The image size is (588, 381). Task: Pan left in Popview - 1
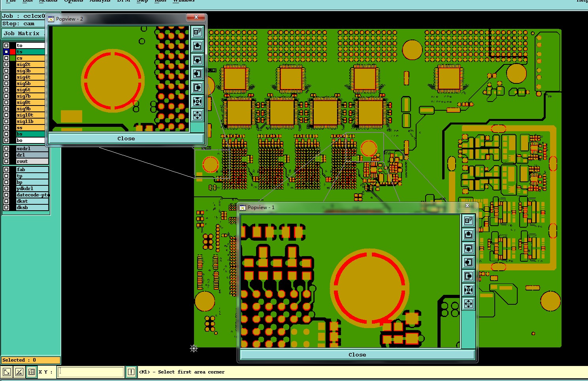tap(468, 262)
